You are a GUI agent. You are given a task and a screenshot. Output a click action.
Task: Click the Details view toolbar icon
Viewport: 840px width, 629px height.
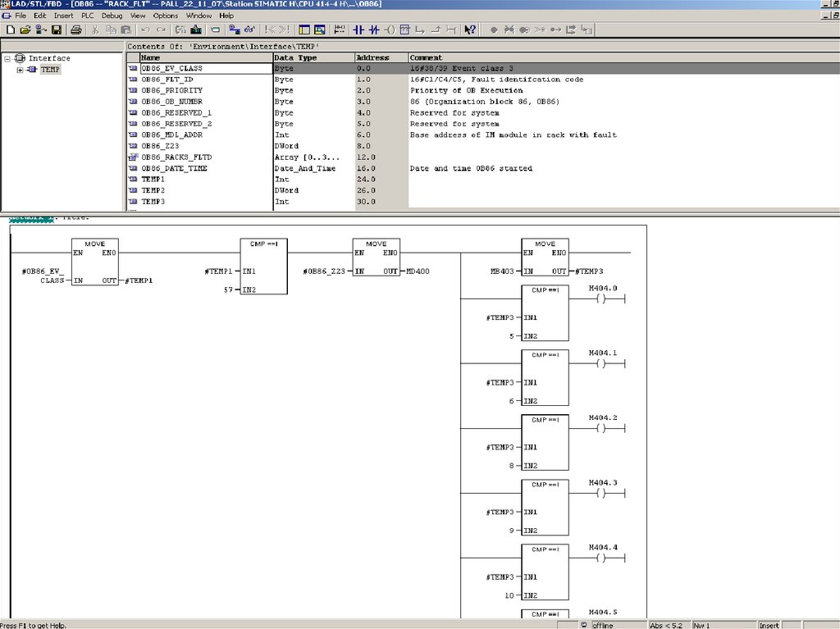pos(320,30)
